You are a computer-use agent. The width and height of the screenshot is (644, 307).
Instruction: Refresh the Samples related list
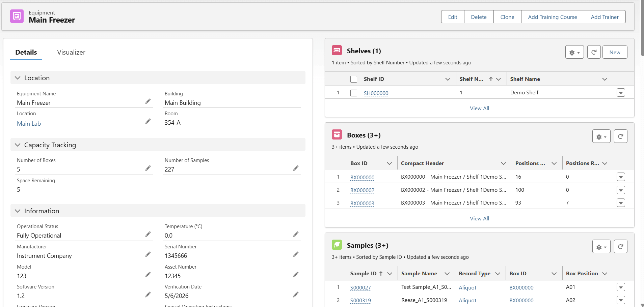point(620,247)
